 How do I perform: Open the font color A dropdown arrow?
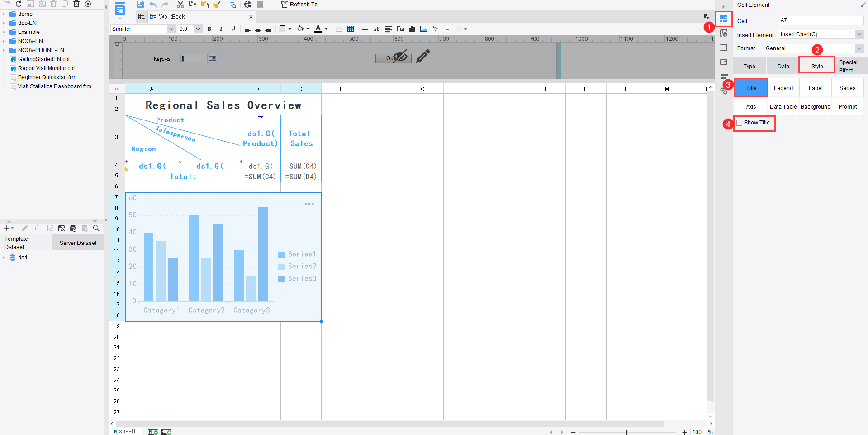click(326, 29)
